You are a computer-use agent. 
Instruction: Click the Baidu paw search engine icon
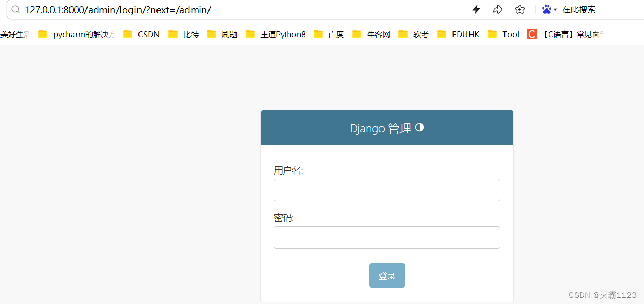(547, 9)
